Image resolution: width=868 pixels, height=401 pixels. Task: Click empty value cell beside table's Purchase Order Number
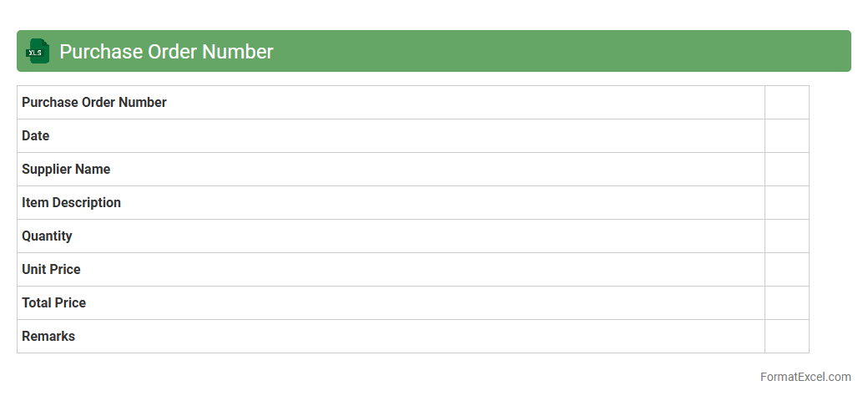(786, 102)
